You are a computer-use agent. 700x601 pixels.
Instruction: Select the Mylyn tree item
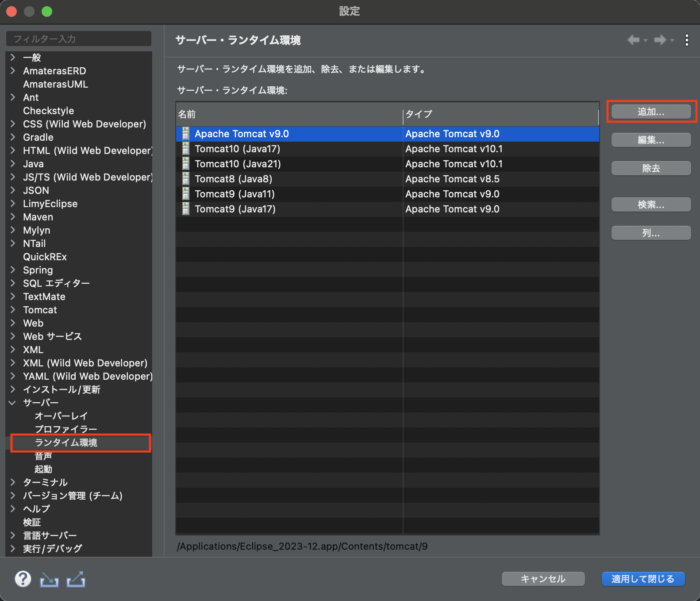[x=37, y=230]
